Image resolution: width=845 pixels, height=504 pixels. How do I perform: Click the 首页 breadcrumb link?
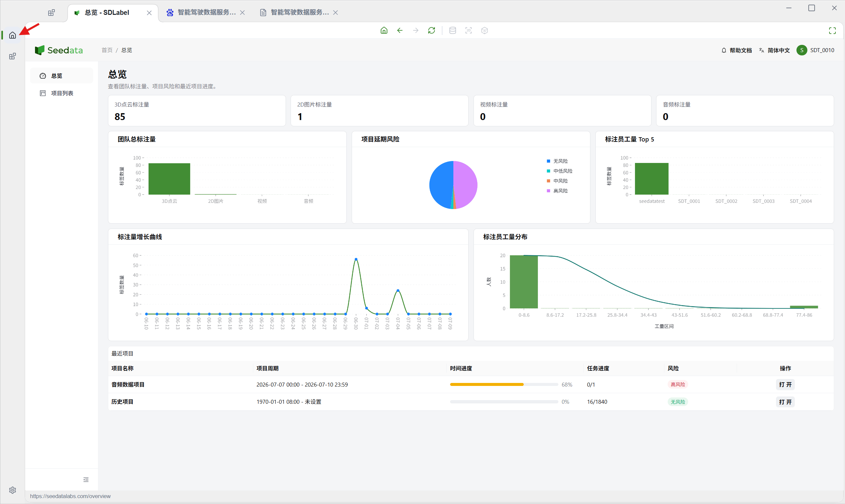coord(107,50)
